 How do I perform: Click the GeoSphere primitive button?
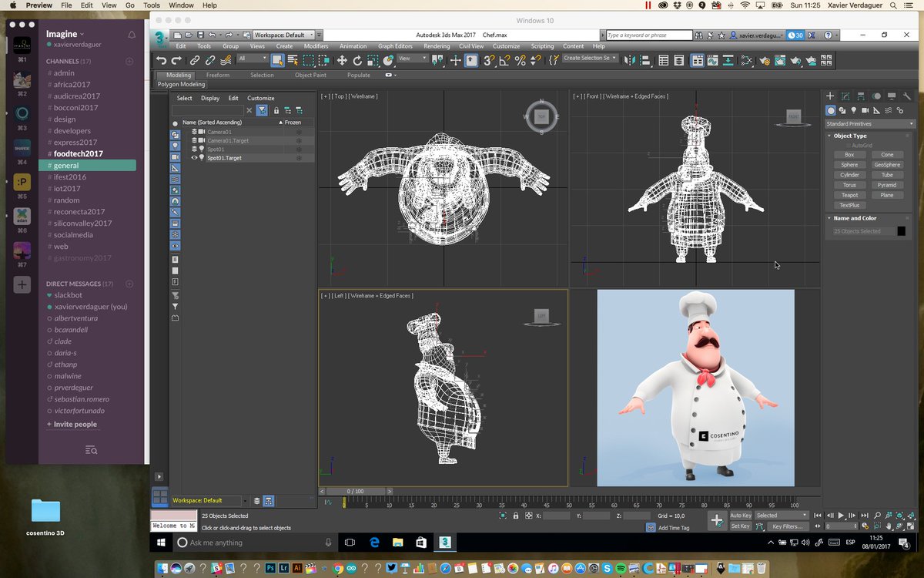(887, 165)
